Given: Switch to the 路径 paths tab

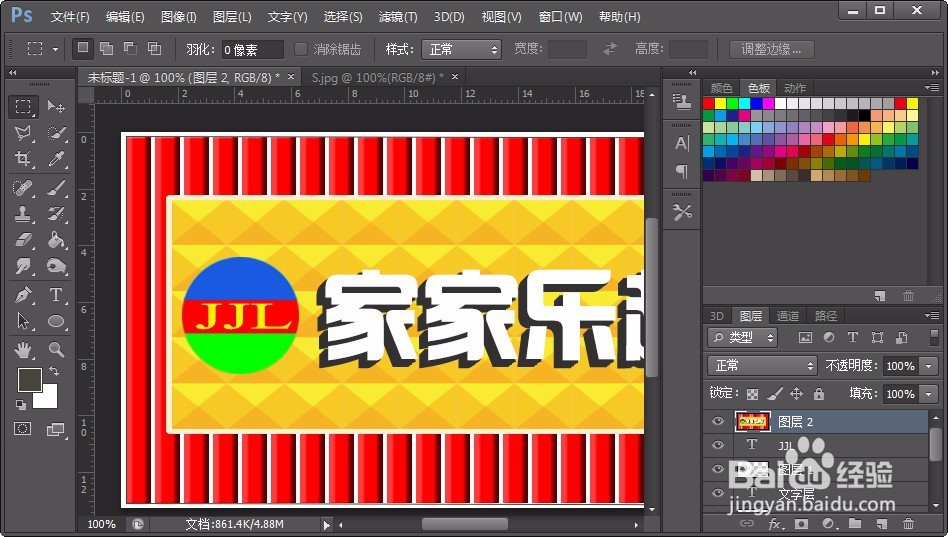Looking at the screenshot, I should click(825, 316).
